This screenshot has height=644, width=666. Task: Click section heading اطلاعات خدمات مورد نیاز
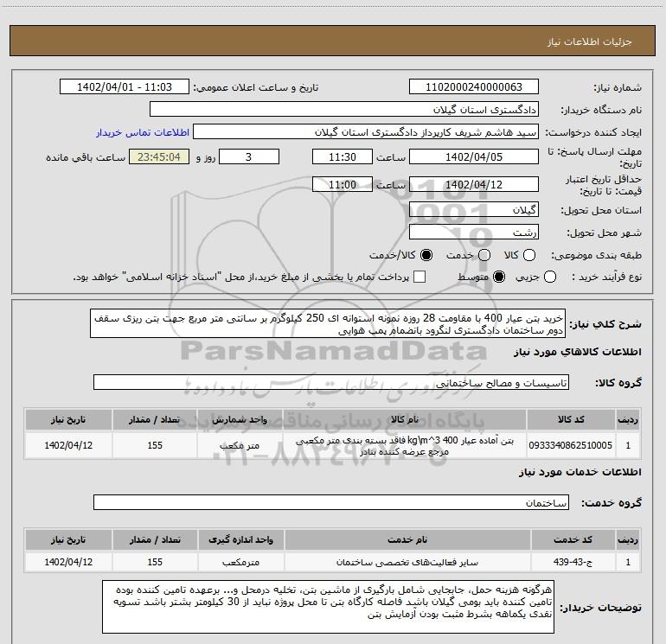(x=580, y=472)
